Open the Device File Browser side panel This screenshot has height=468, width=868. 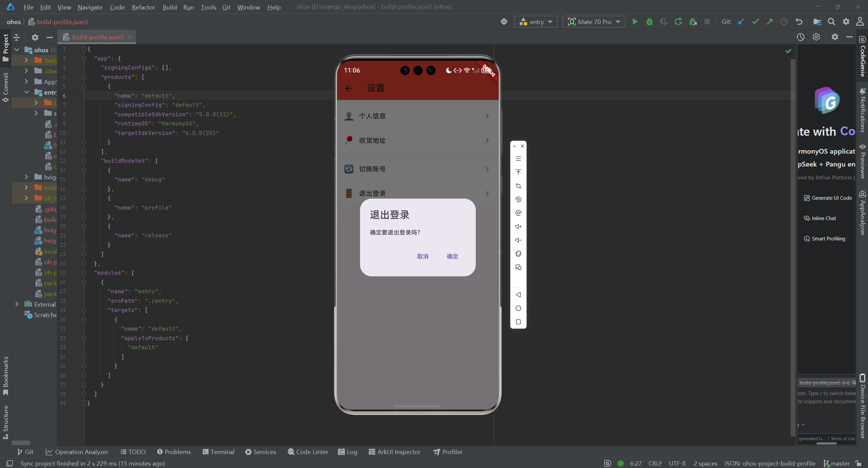coord(863,407)
